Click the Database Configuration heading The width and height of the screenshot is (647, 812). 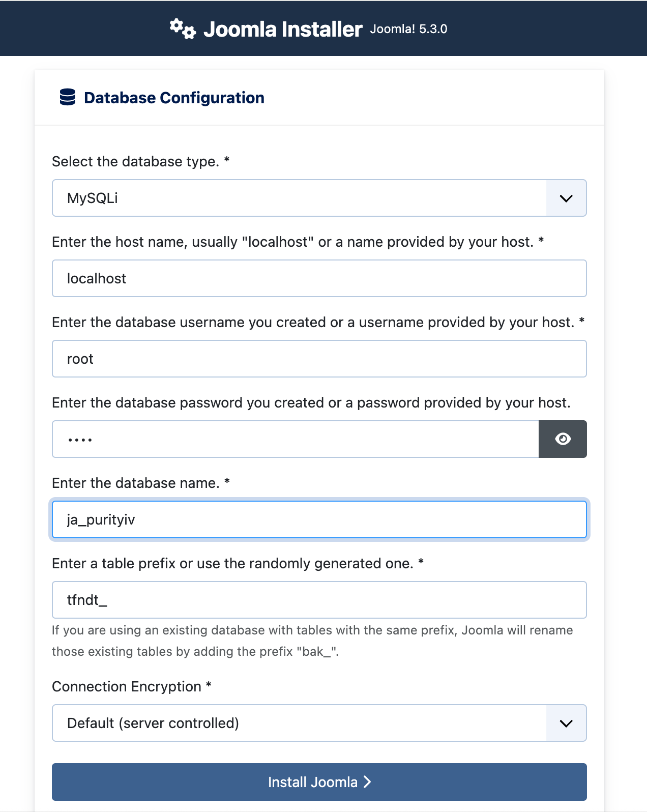pyautogui.click(x=174, y=98)
